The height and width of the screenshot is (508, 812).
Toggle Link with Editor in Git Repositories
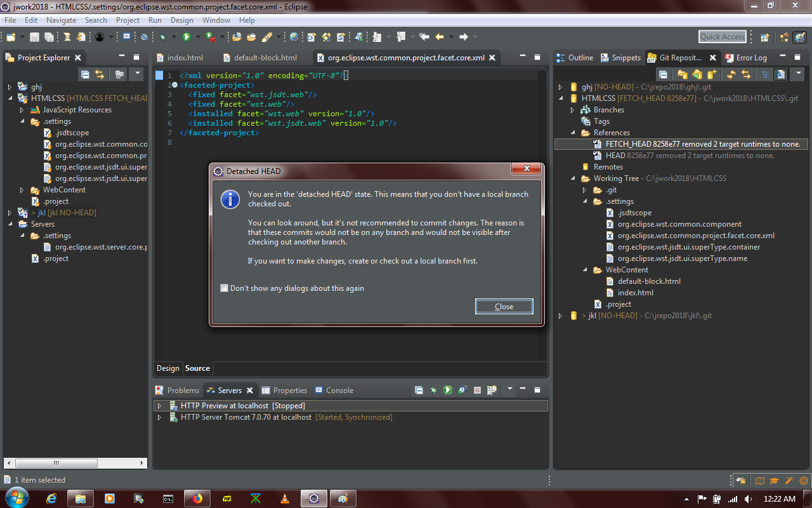click(x=746, y=75)
